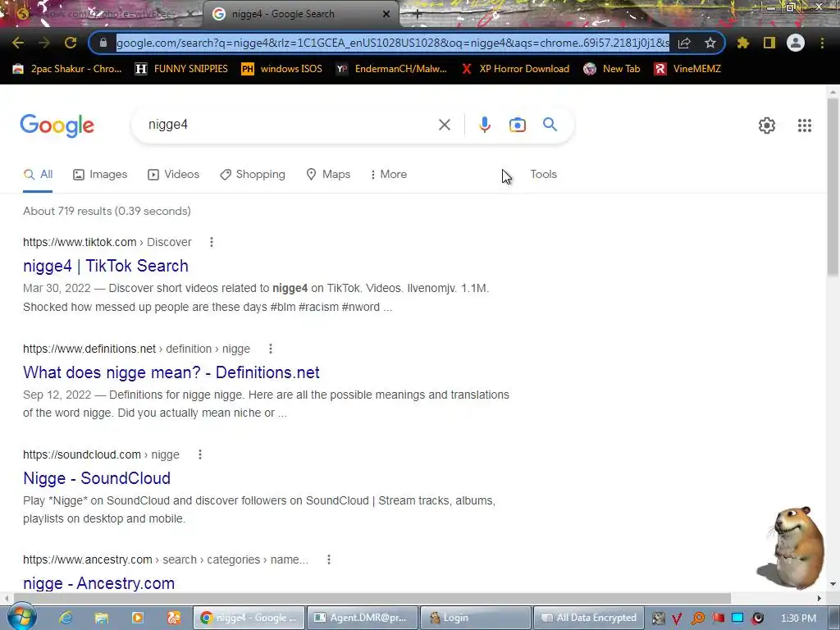Start voice search with microphone icon
This screenshot has width=840, height=630.
point(484,125)
